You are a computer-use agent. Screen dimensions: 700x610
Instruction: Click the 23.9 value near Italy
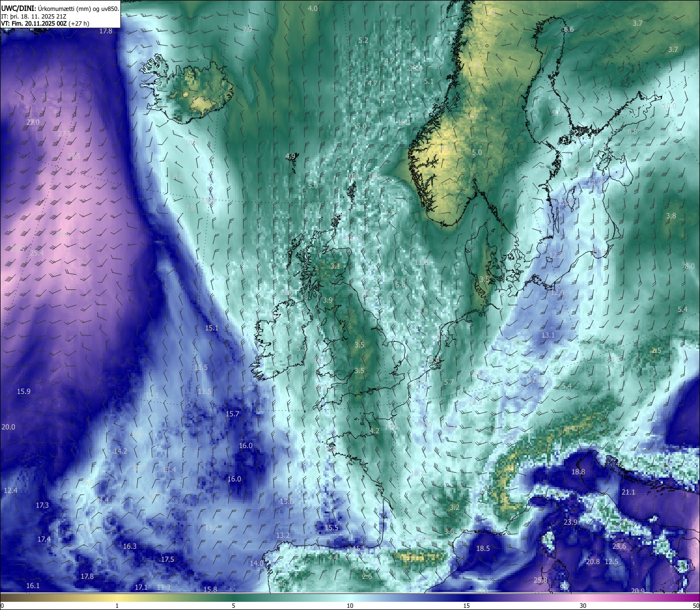coord(570,522)
